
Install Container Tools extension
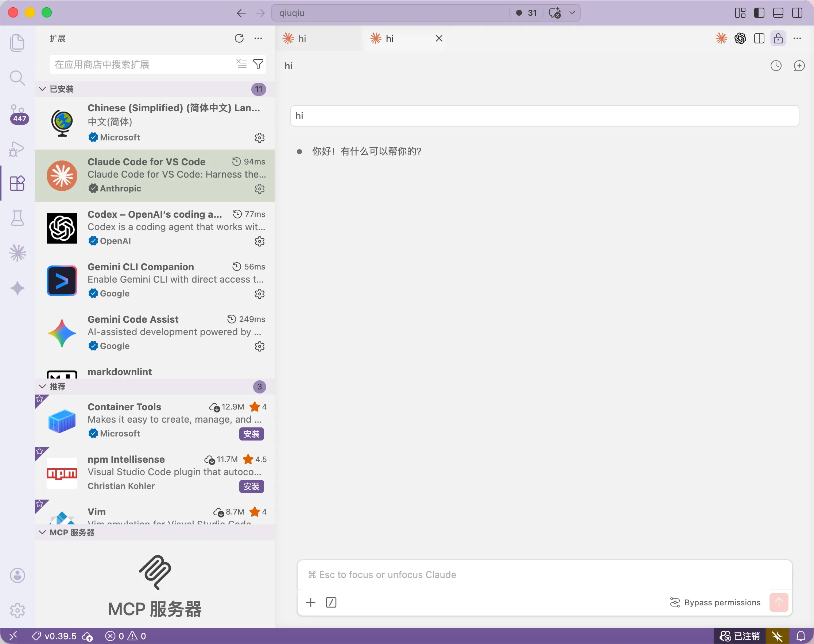(252, 434)
